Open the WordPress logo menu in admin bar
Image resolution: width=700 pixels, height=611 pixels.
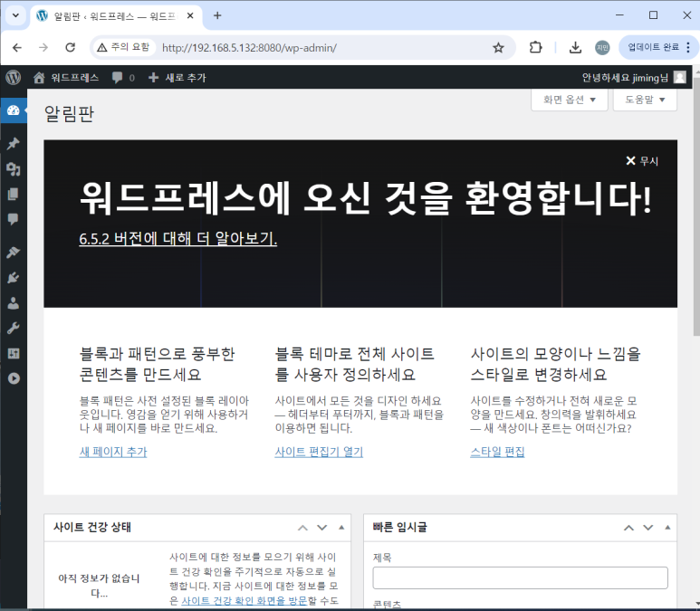click(14, 78)
